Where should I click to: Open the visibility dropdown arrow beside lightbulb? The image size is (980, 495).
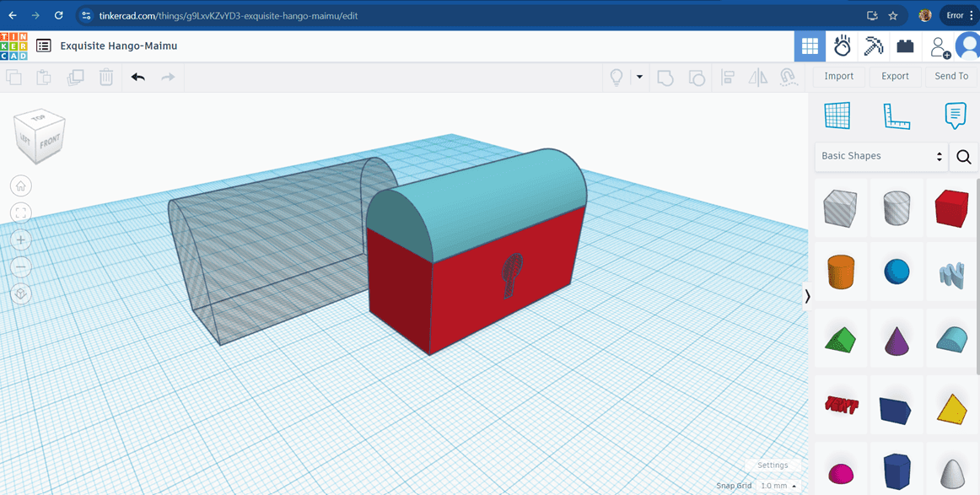pyautogui.click(x=639, y=77)
